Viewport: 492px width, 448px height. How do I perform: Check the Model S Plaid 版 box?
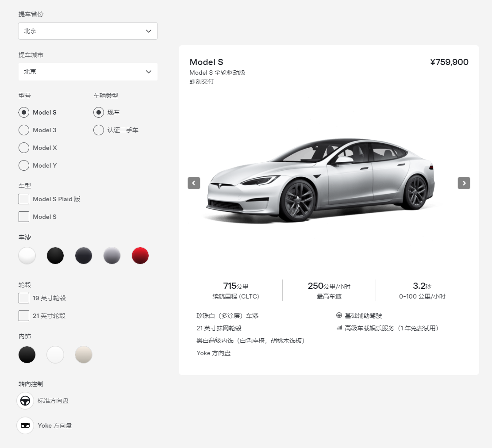tap(23, 199)
